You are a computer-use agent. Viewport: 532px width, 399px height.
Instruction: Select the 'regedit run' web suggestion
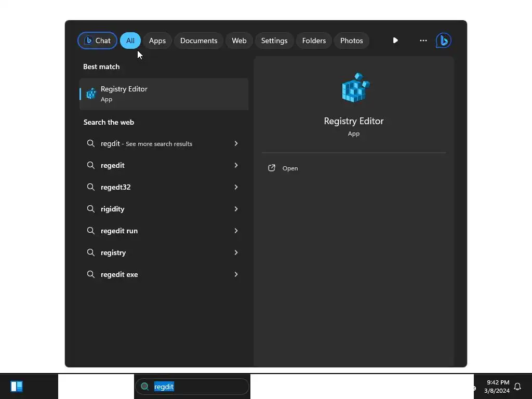click(x=164, y=231)
